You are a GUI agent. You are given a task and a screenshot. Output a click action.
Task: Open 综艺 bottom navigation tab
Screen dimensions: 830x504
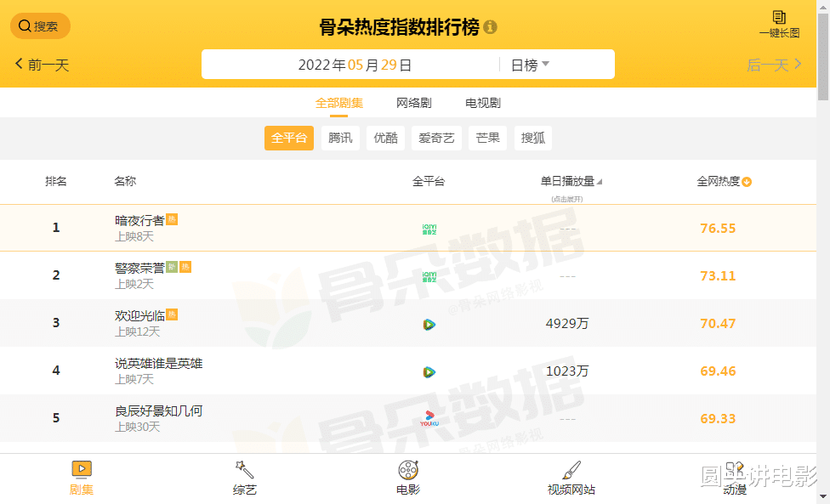click(x=245, y=479)
